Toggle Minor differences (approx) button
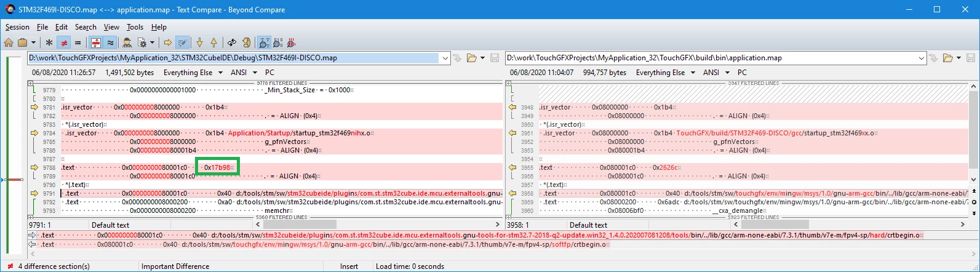This screenshot has width=980, height=272. (x=110, y=42)
